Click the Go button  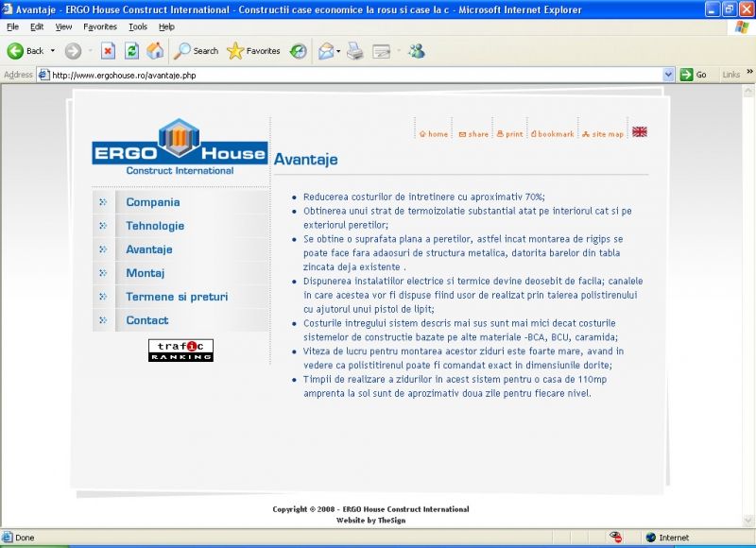(694, 75)
